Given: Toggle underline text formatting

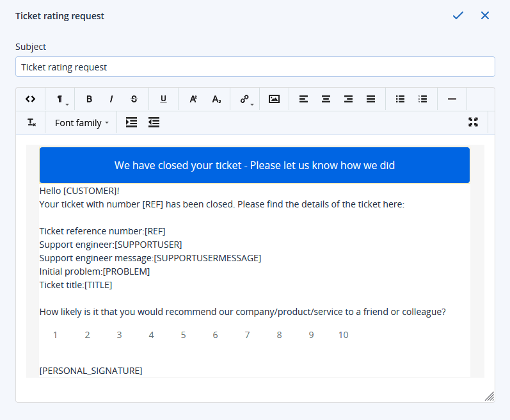Looking at the screenshot, I should (x=163, y=99).
